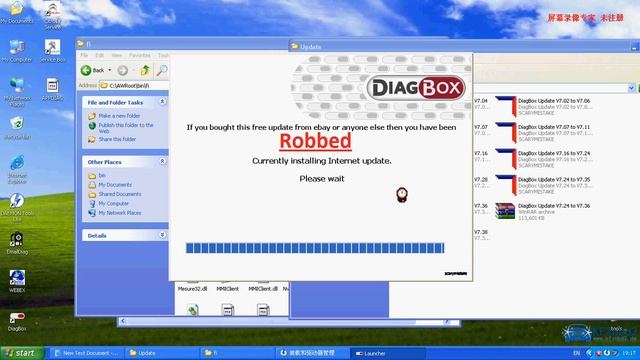The height and width of the screenshot is (360, 640).
Task: Click the EN language indicator in tray
Action: (x=577, y=353)
